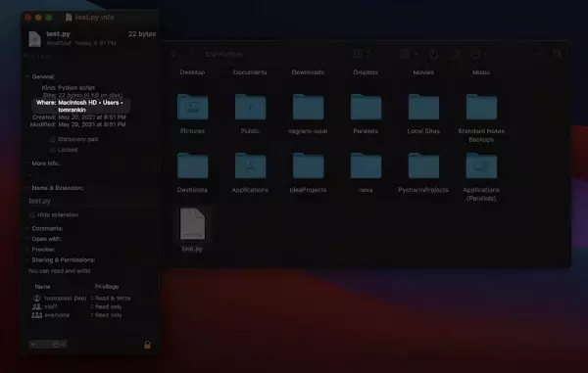Click the add user plus button

point(33,345)
